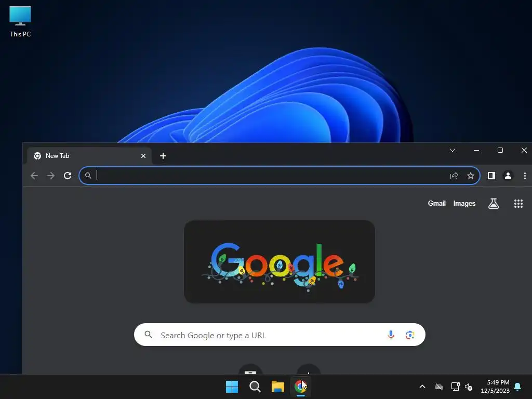Open Search Labs flask icon
This screenshot has height=399, width=532.
pos(494,203)
